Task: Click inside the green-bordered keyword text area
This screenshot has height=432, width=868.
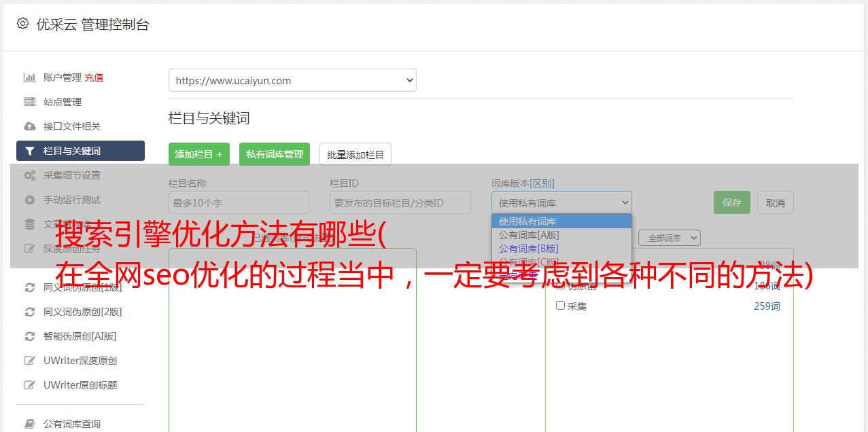Action: click(292, 340)
